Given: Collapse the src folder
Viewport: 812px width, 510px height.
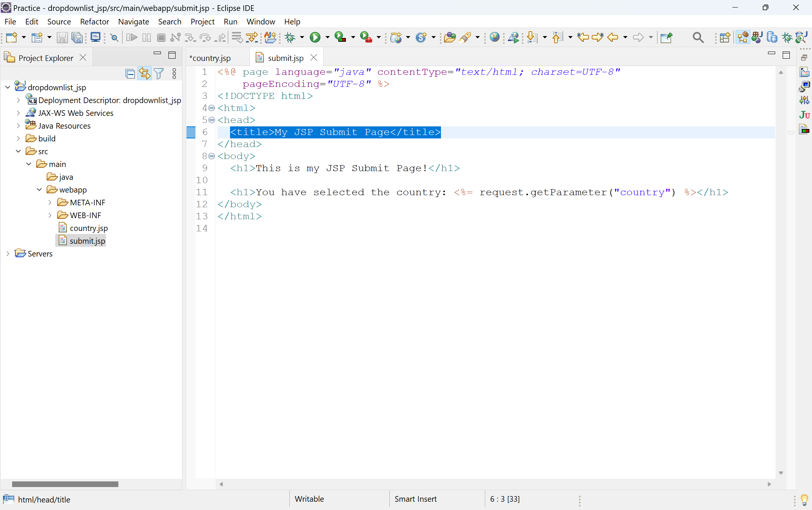Looking at the screenshot, I should tap(18, 151).
